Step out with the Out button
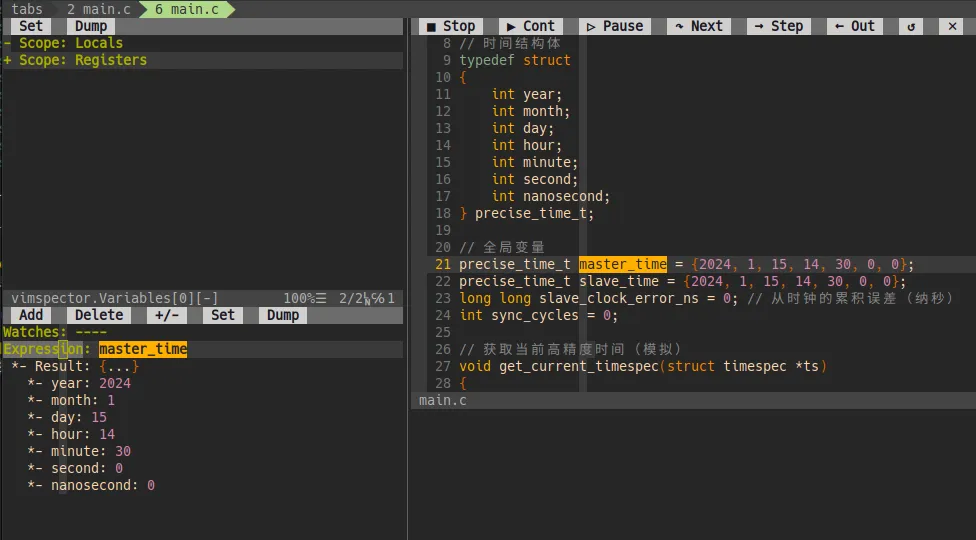Image resolution: width=976 pixels, height=540 pixels. click(854, 26)
